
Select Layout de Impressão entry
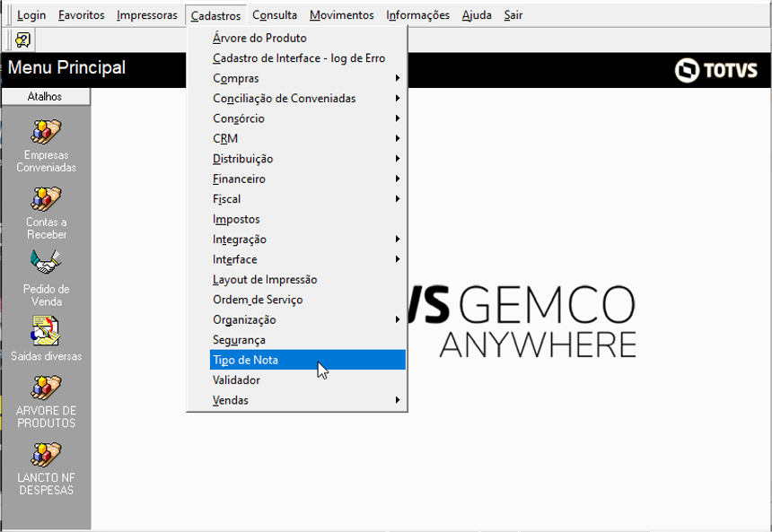click(x=308, y=280)
